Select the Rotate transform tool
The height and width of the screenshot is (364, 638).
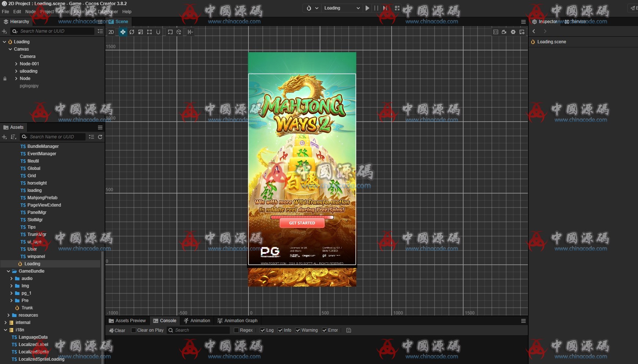132,32
